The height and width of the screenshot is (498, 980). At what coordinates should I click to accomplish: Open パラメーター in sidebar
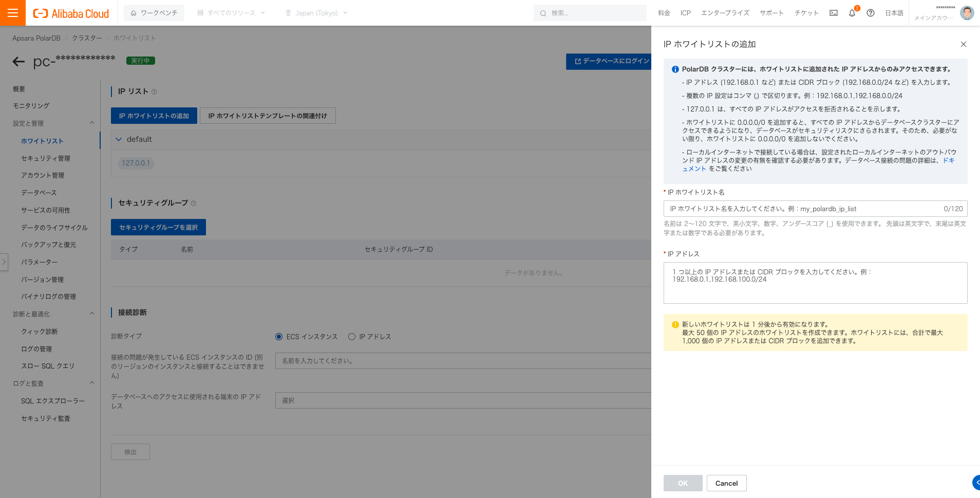click(x=40, y=262)
